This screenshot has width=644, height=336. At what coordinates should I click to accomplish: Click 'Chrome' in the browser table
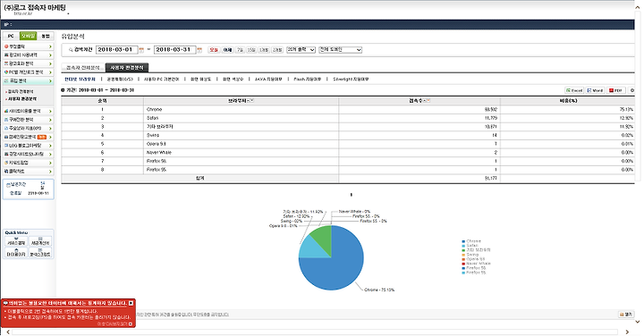pos(154,110)
